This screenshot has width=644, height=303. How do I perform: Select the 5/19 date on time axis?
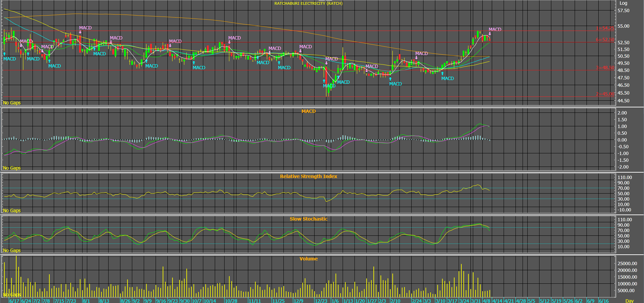pos(556,301)
